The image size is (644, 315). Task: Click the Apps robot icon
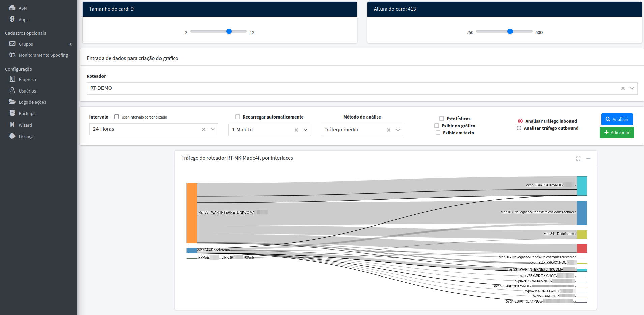pos(12,19)
